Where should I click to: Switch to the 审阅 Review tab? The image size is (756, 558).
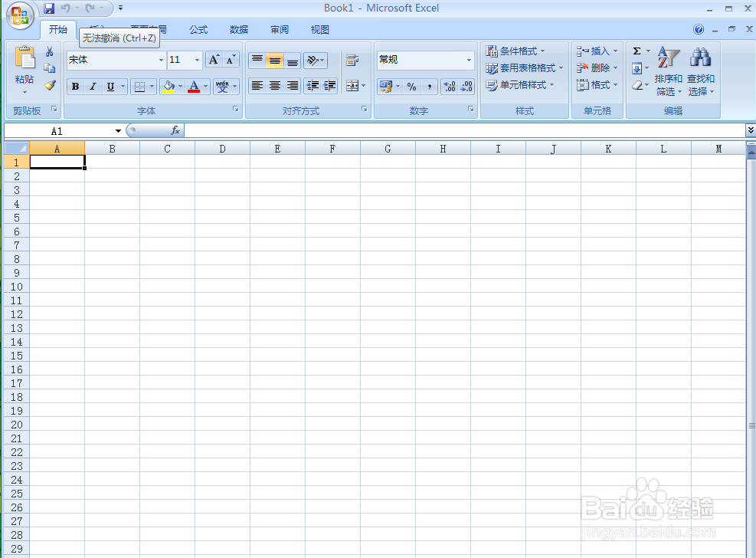tap(280, 29)
